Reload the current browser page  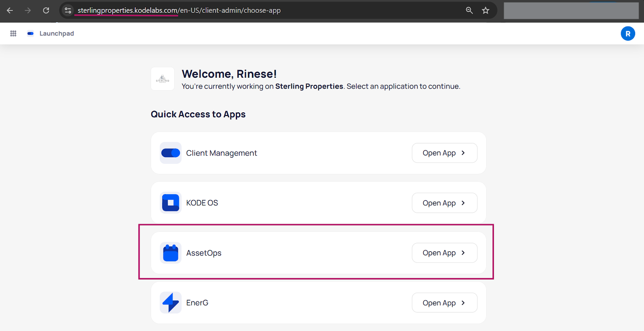pyautogui.click(x=46, y=10)
